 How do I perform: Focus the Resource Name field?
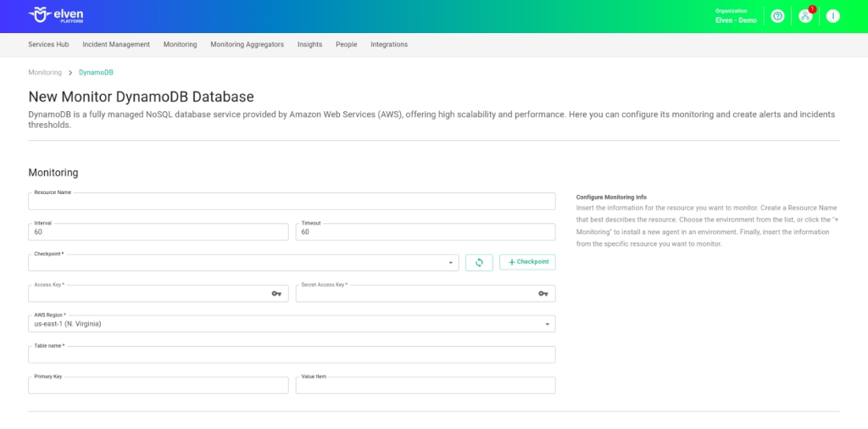pos(292,203)
